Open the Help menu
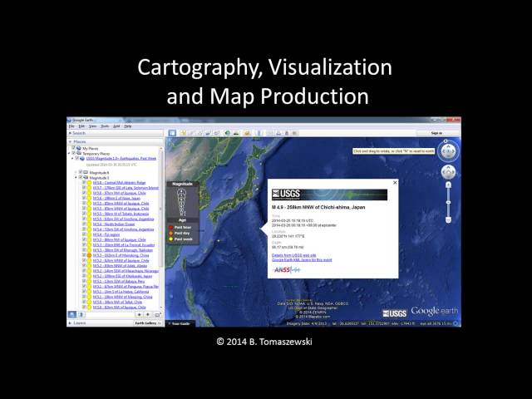 pyautogui.click(x=127, y=126)
